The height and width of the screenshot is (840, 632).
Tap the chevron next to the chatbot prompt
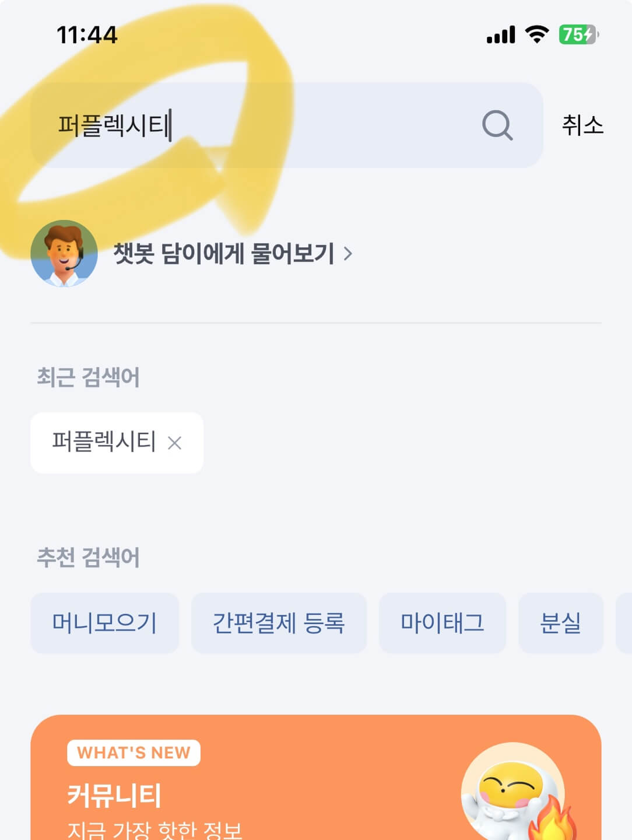(350, 254)
